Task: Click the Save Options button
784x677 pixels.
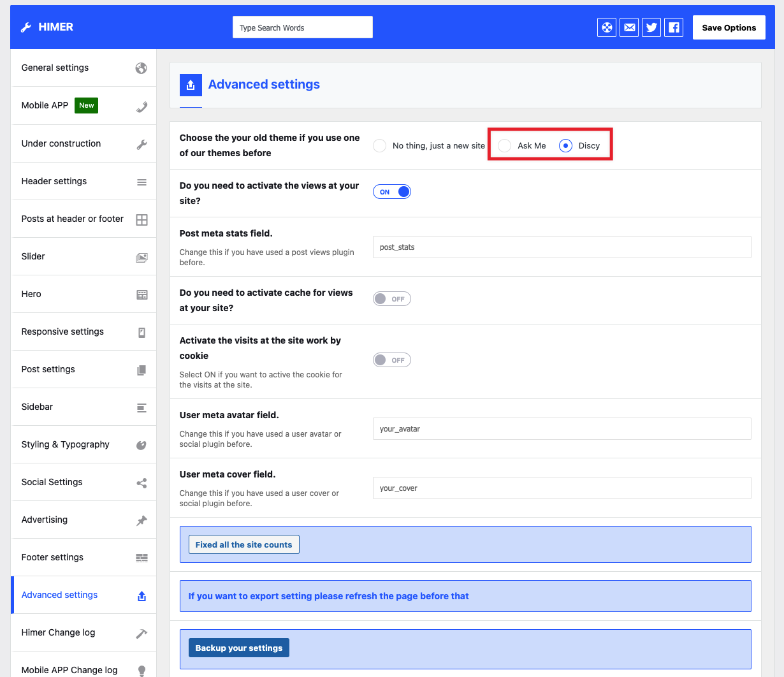Action: [729, 27]
